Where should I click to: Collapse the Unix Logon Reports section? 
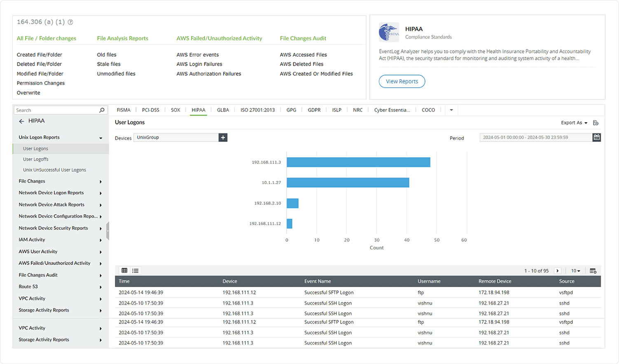100,137
